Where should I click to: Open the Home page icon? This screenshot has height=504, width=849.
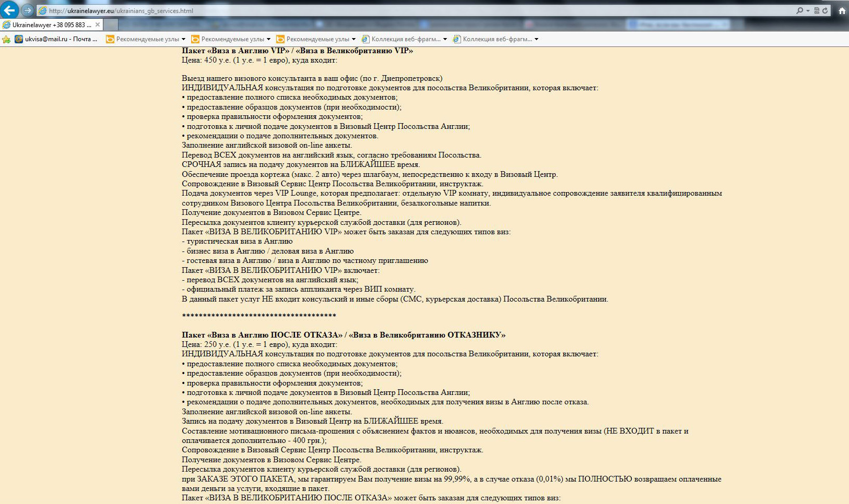(842, 10)
